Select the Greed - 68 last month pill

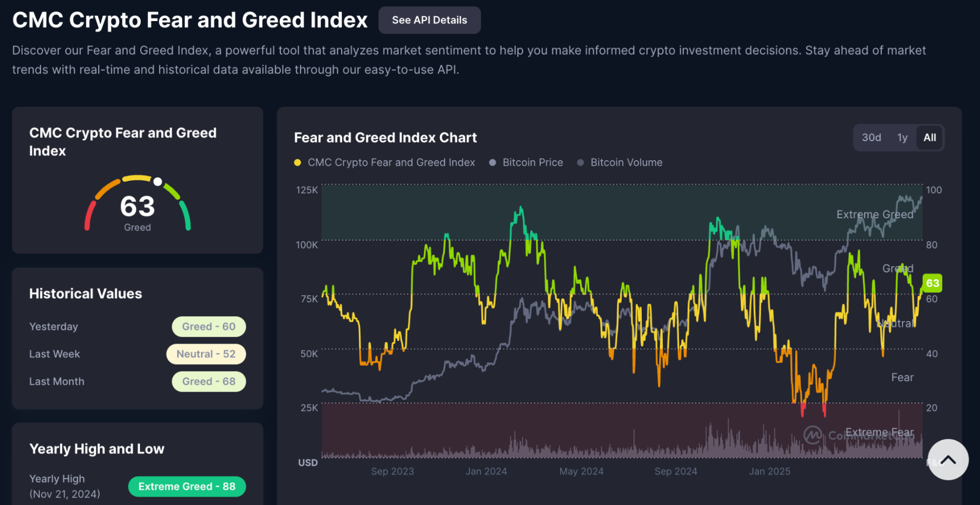[x=209, y=381]
